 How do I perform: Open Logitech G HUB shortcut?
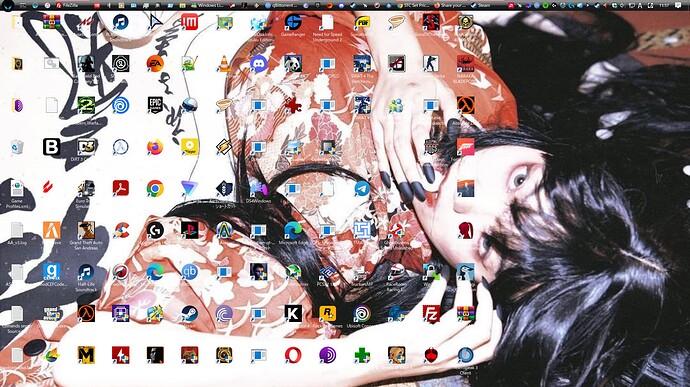click(x=155, y=230)
